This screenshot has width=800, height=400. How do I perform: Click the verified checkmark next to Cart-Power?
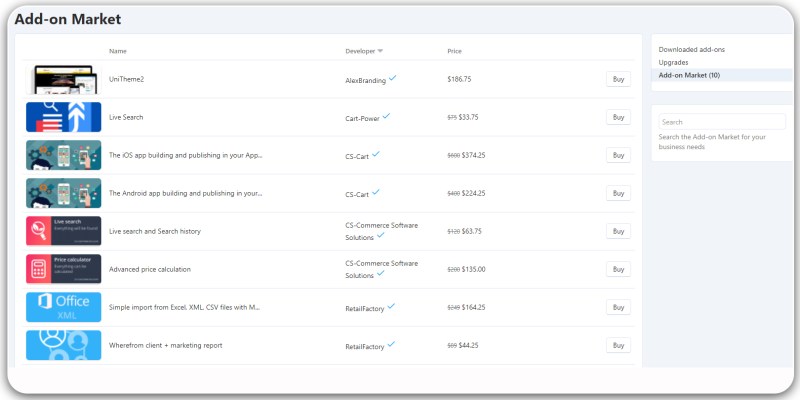click(x=386, y=116)
